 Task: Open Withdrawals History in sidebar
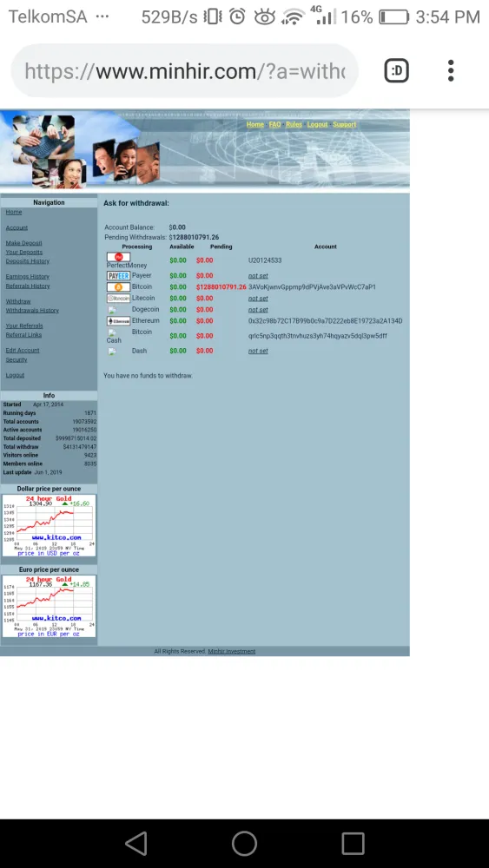click(x=32, y=311)
